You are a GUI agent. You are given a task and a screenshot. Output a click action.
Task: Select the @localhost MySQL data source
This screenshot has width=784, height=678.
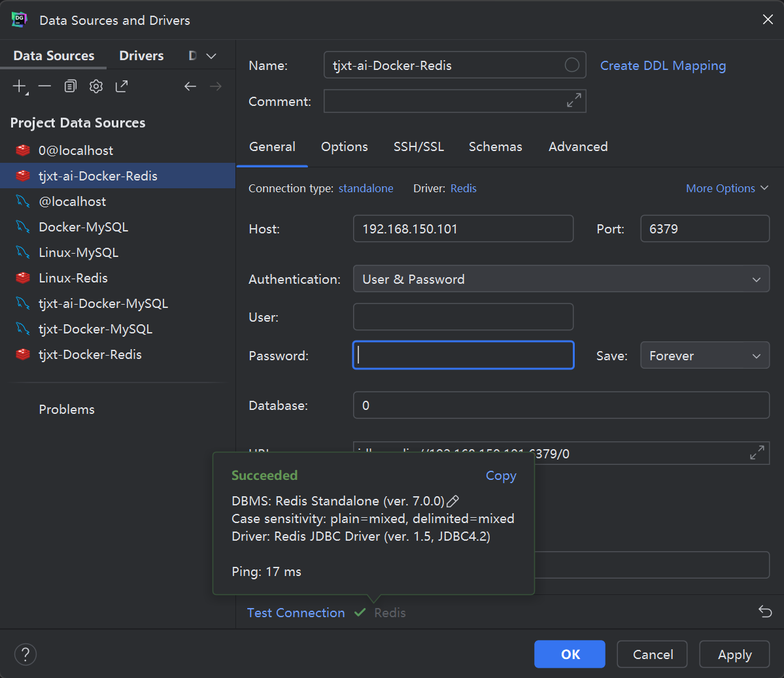[118, 201]
